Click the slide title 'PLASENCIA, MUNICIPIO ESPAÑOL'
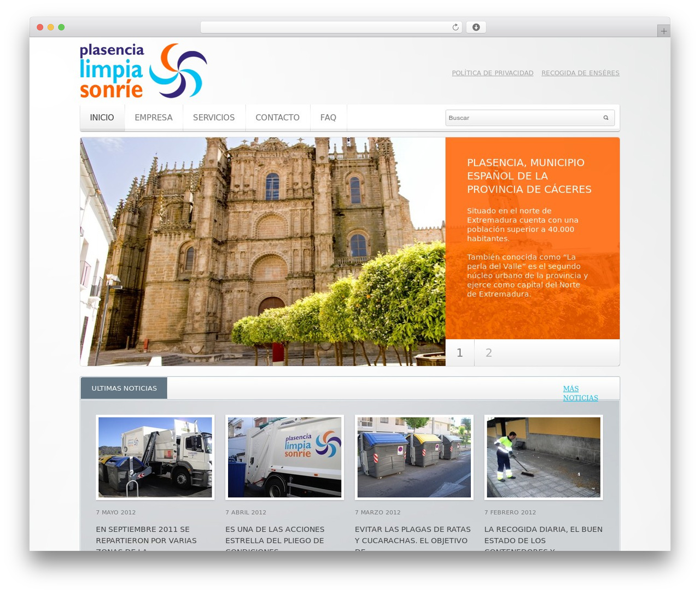The height and width of the screenshot is (593, 700). coord(529,176)
